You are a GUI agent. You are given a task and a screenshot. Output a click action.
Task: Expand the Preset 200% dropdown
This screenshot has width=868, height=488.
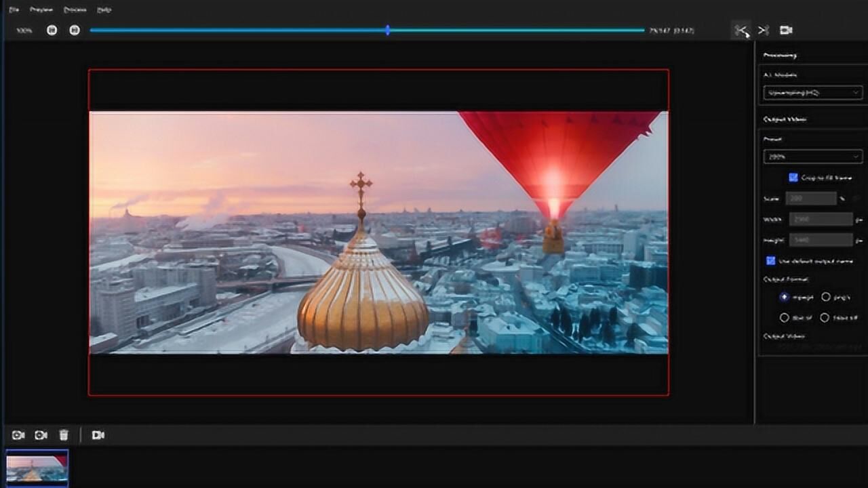point(813,157)
